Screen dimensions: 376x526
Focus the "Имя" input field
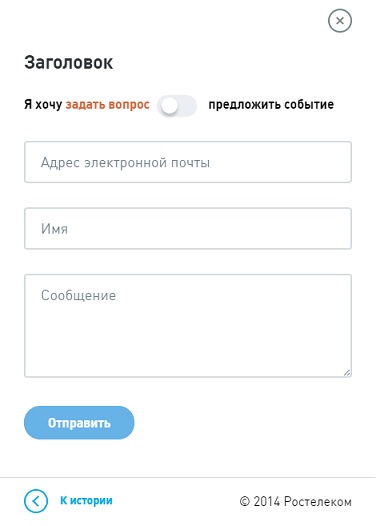tap(188, 228)
